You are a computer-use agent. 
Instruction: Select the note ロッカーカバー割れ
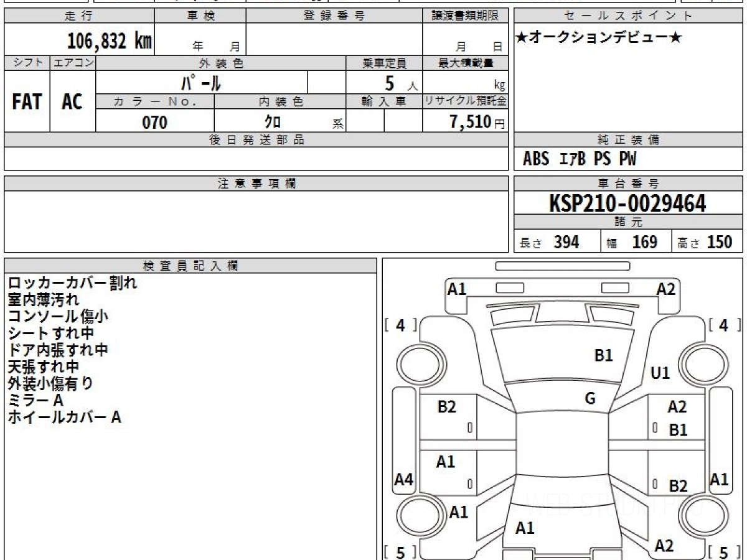pyautogui.click(x=72, y=283)
